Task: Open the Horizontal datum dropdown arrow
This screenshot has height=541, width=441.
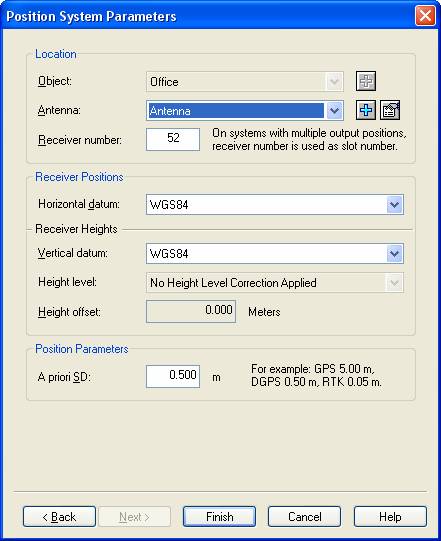Action: click(x=394, y=205)
